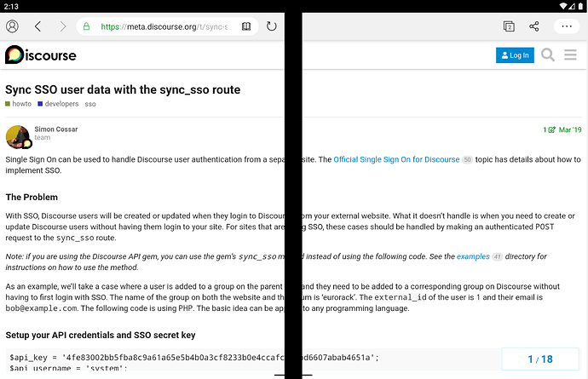
Task: Click the bob@example.com inline code text
Action: tap(41, 308)
